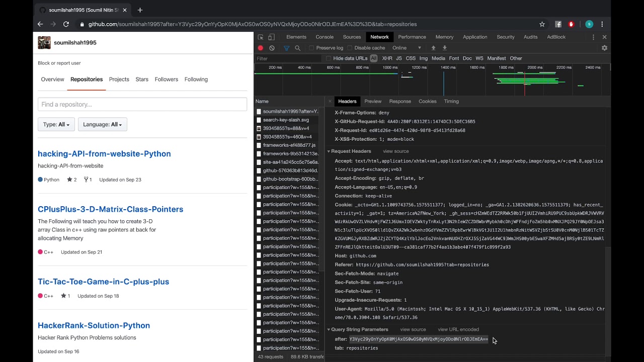Filter requests by CSS
Image resolution: width=644 pixels, height=362 pixels.
(411, 58)
